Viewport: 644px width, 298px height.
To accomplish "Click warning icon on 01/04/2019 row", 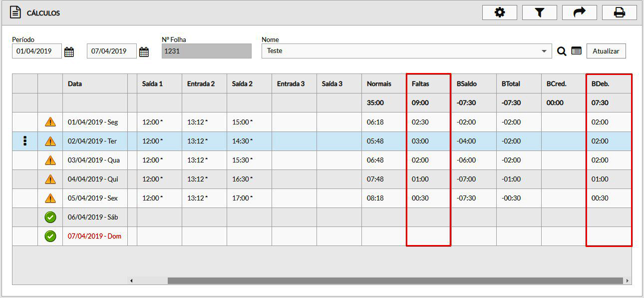I will click(x=50, y=122).
